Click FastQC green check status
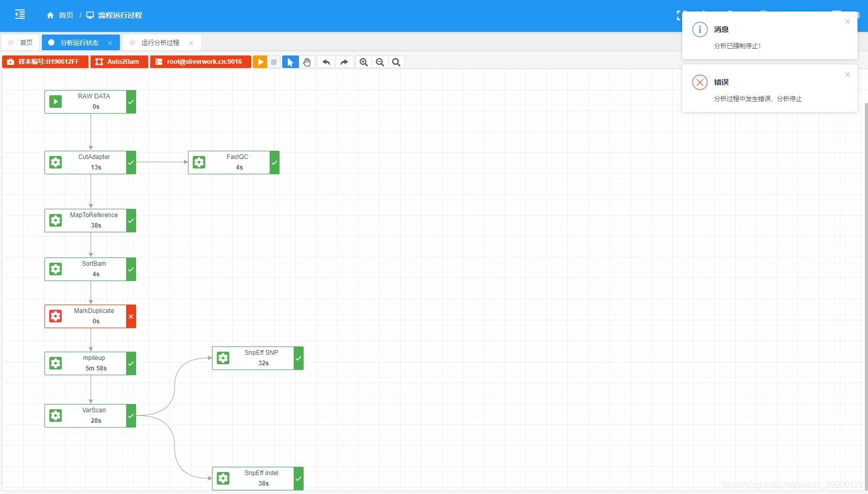This screenshot has width=868, height=494. click(274, 162)
